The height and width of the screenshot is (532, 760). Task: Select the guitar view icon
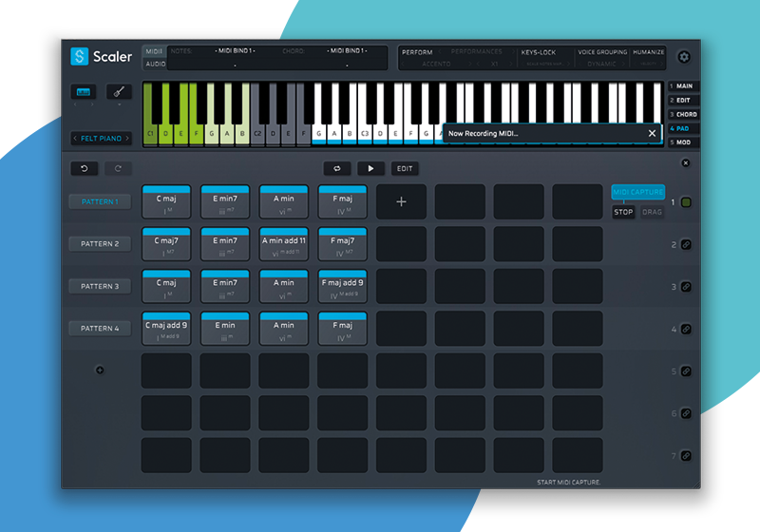point(120,91)
